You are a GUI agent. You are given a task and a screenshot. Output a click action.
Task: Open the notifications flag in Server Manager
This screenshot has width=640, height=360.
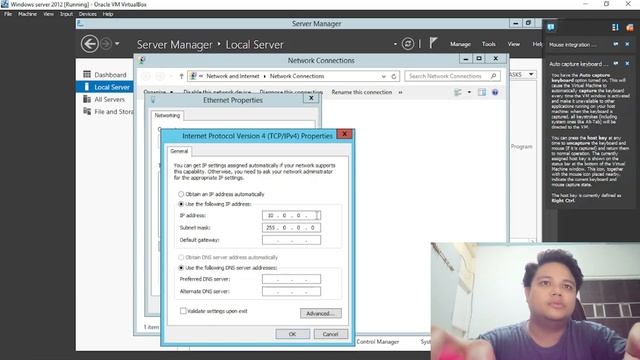click(433, 43)
